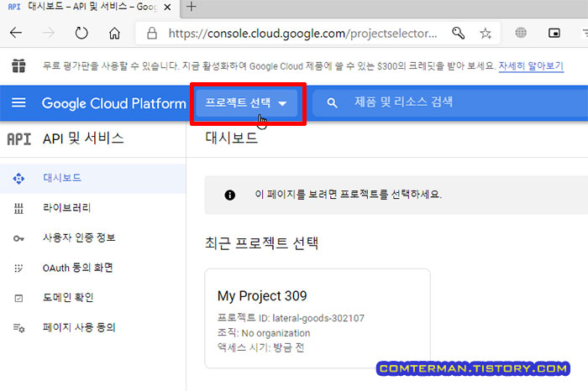
Task: Click the 최근 프로젝트 선택 heading
Action: [x=261, y=243]
